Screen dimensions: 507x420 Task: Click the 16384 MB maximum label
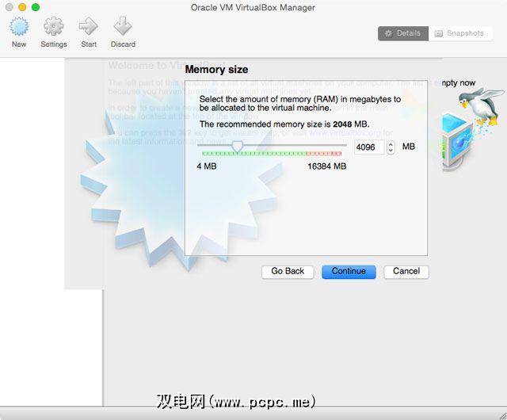(x=327, y=166)
